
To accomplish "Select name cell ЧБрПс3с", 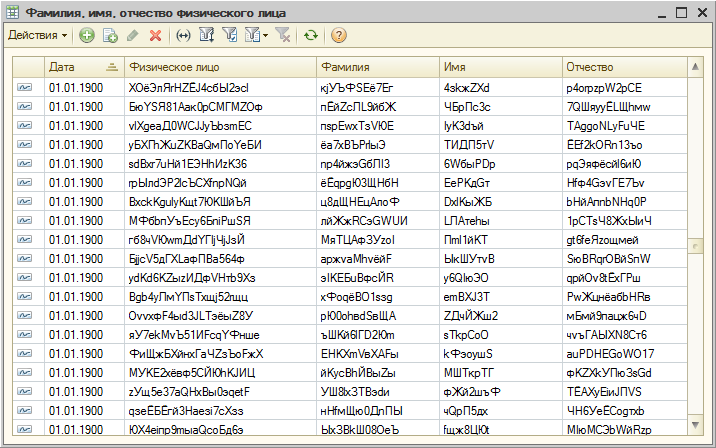I will point(500,106).
